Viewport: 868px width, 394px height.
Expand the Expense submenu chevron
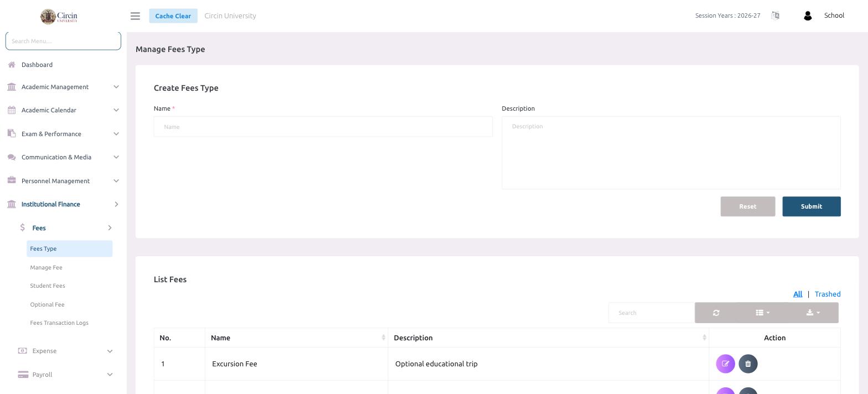coord(110,351)
